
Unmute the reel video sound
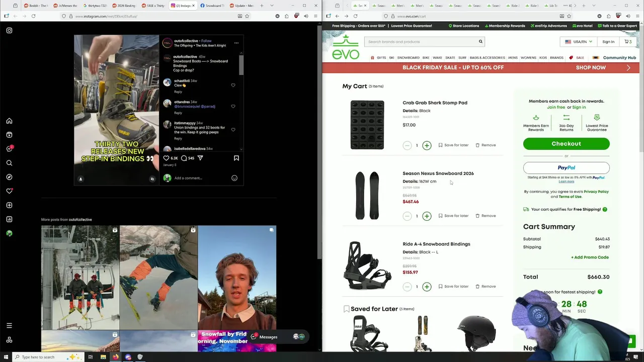(152, 179)
